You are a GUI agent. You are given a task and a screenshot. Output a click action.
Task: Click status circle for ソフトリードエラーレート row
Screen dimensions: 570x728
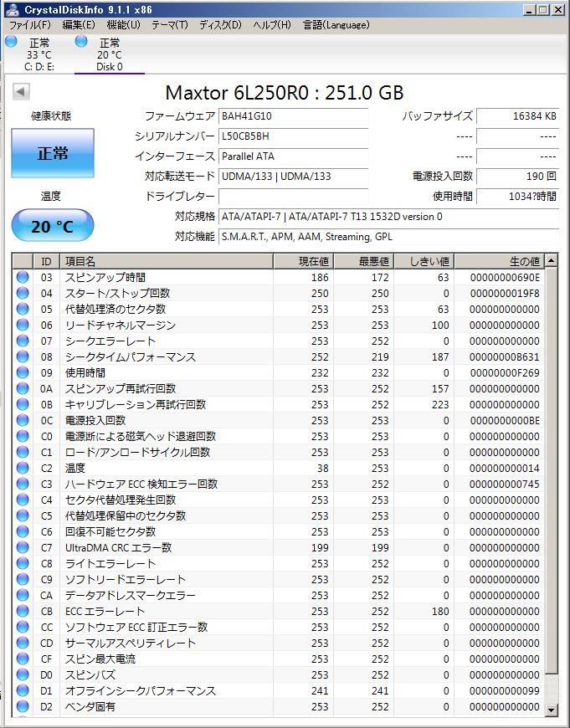tap(23, 579)
